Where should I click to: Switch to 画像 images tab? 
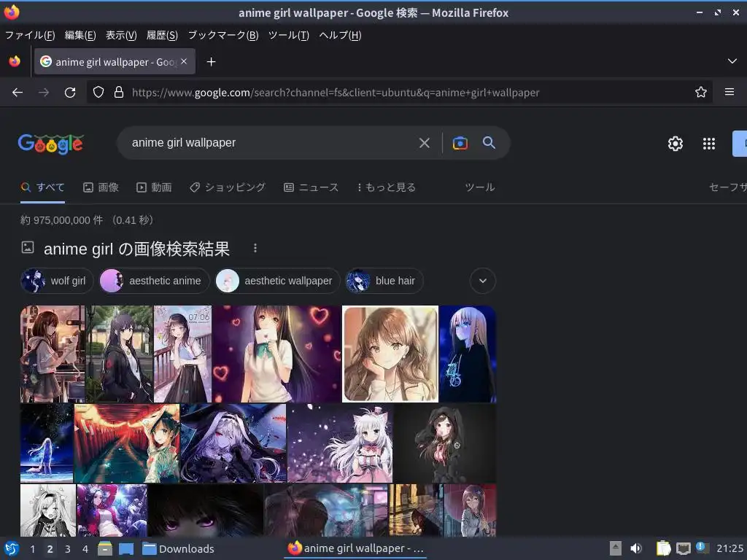(101, 187)
